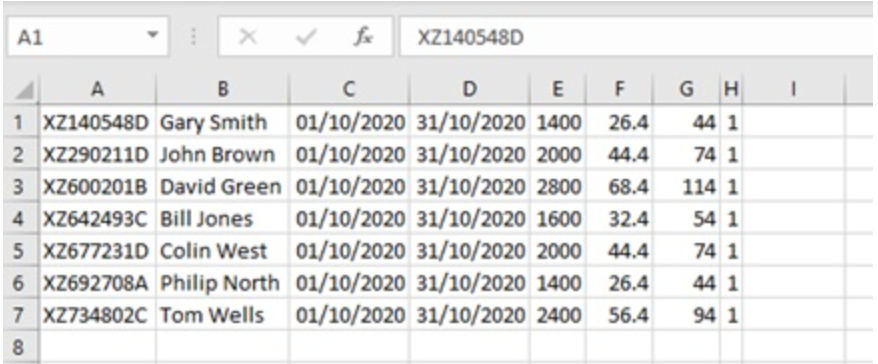Click the three-dot formula bar resize handle
Viewport: 878px width, 364px height.
(x=194, y=38)
